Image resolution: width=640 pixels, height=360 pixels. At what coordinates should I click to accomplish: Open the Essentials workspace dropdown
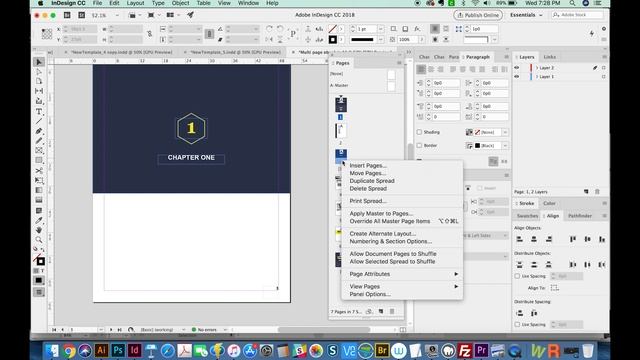point(526,15)
